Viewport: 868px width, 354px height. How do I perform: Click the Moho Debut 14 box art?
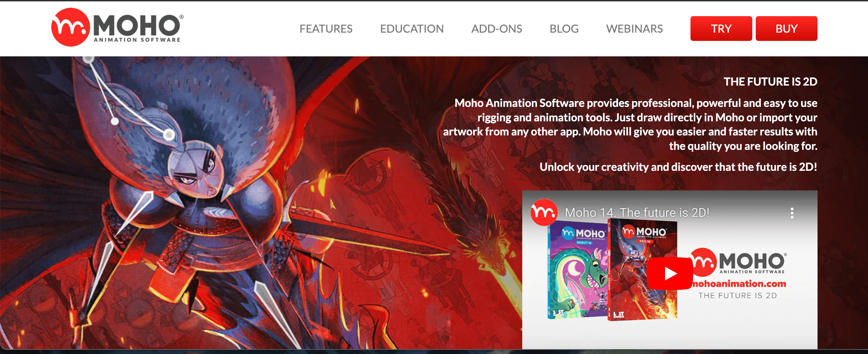pyautogui.click(x=578, y=271)
